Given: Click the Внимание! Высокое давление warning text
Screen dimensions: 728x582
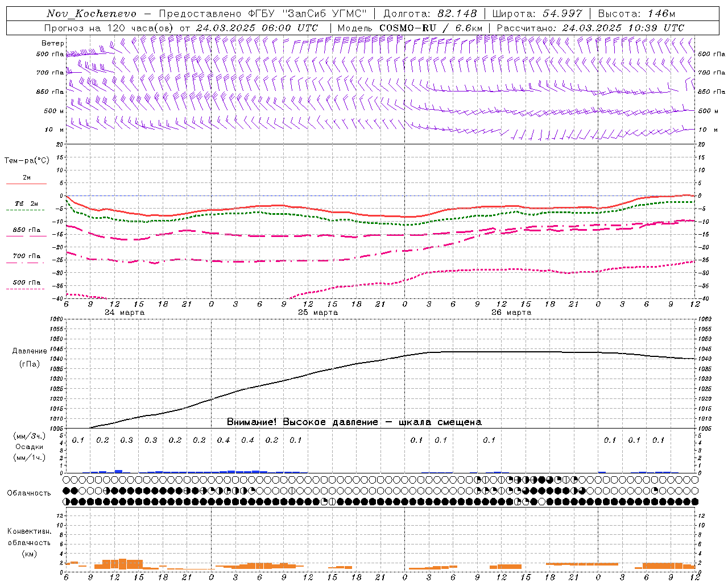Looking at the screenshot, I should click(x=354, y=422).
